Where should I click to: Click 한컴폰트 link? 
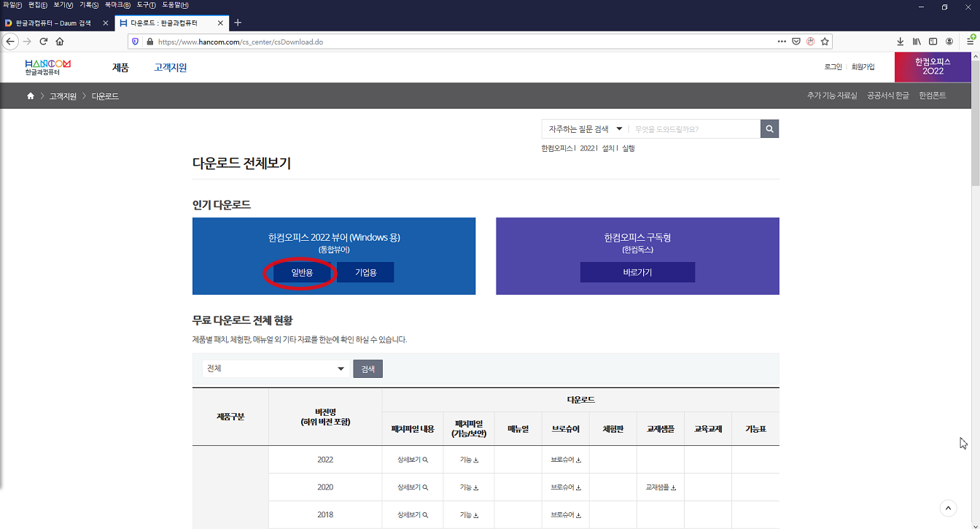point(932,96)
